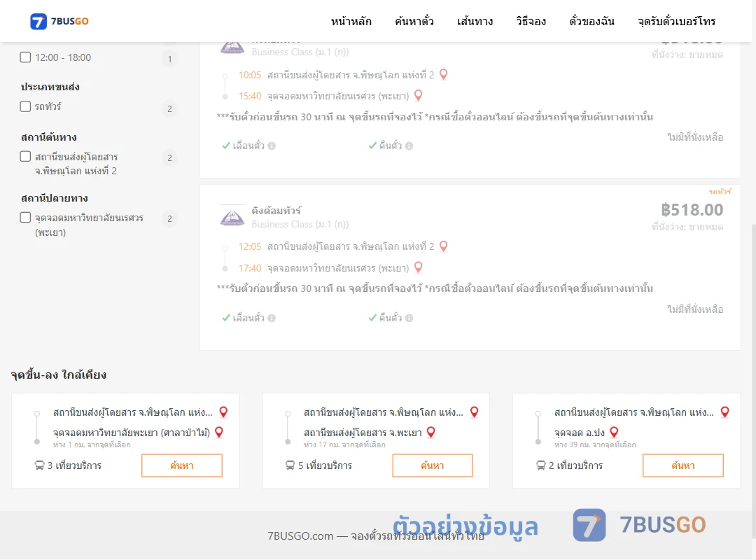Image resolution: width=756 pixels, height=560 pixels.
Task: Click the ฿518.00 price of 12:05 trip
Action: tap(692, 210)
